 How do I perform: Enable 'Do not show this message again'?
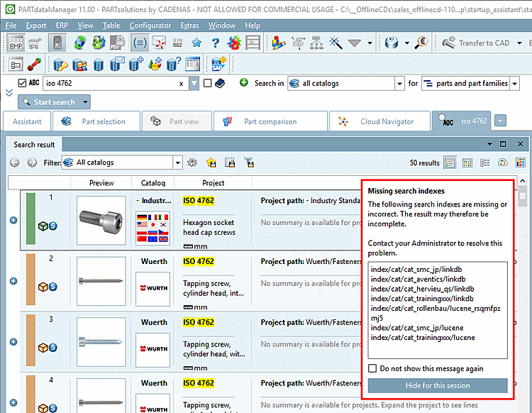(372, 368)
